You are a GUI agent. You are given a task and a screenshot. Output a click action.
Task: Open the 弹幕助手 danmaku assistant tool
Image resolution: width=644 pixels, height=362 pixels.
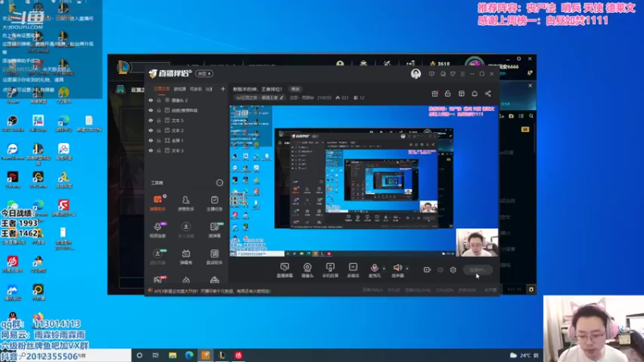pos(157,204)
